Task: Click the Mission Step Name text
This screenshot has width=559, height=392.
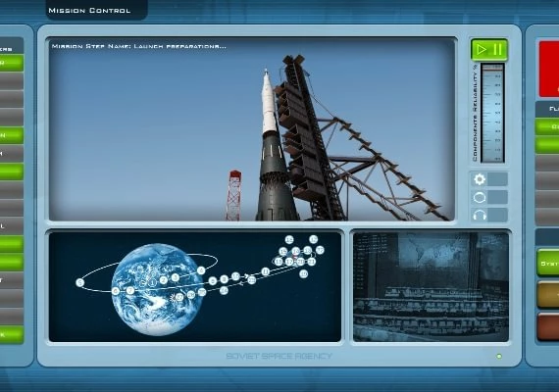Action: 139,46
